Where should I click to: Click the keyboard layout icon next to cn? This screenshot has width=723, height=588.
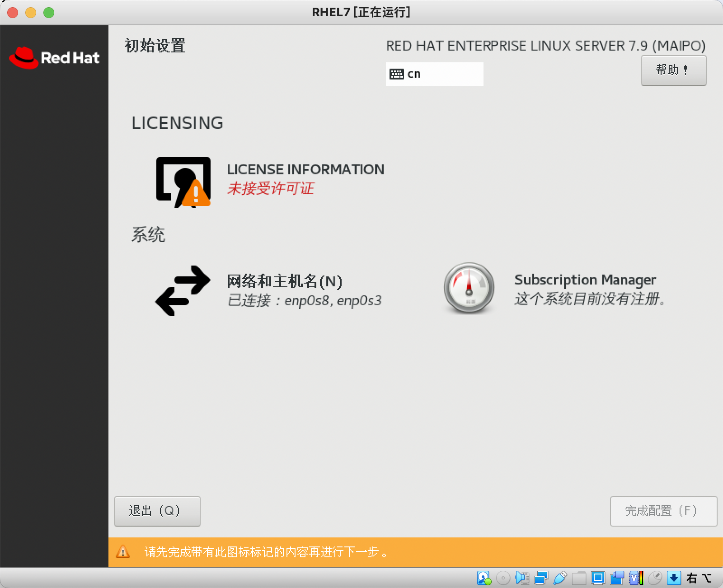tap(397, 74)
